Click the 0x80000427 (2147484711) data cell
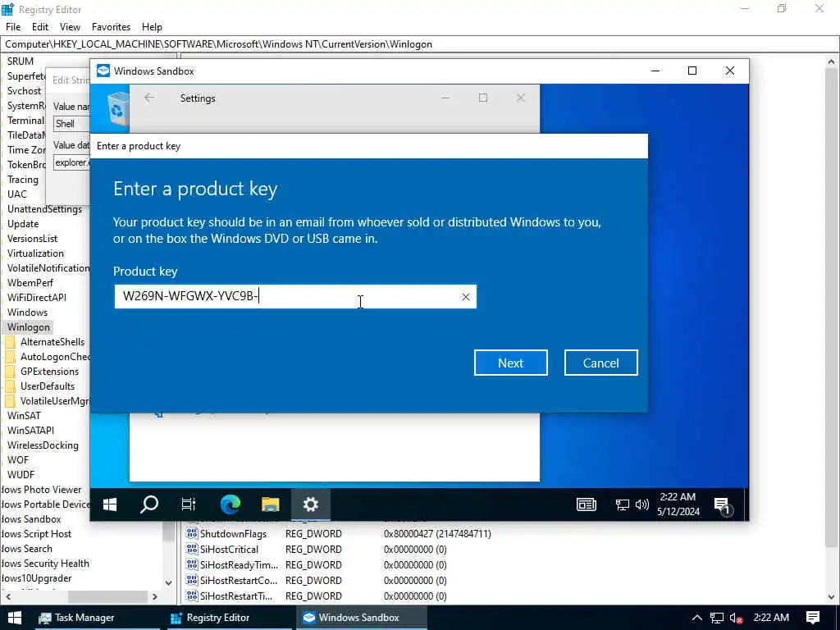The height and width of the screenshot is (630, 840). tap(437, 533)
